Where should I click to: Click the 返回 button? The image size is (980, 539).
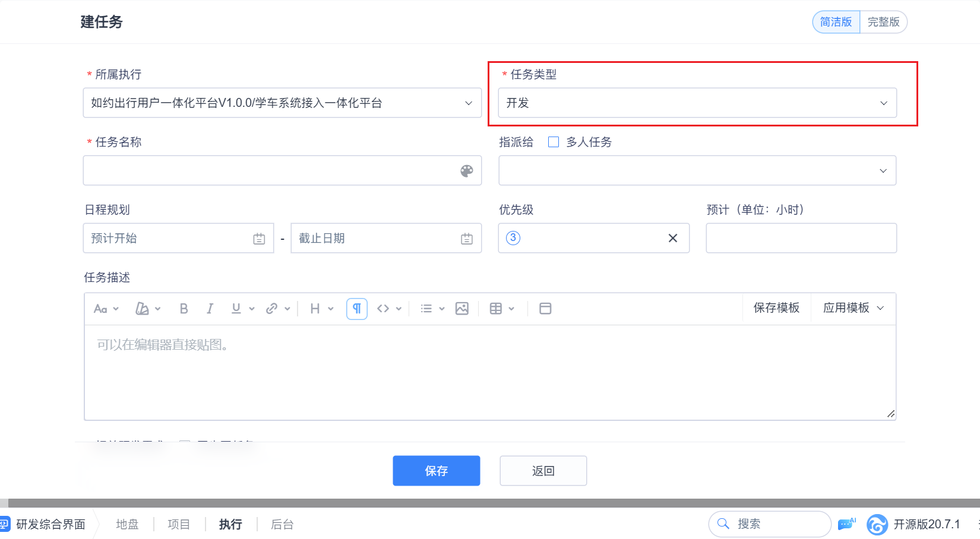pyautogui.click(x=543, y=471)
